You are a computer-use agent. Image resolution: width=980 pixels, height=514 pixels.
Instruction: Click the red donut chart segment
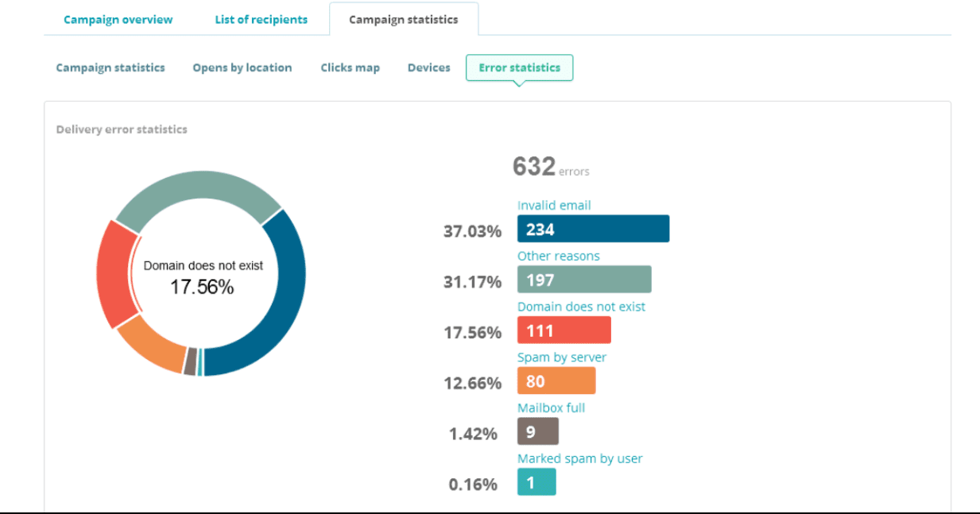(113, 270)
